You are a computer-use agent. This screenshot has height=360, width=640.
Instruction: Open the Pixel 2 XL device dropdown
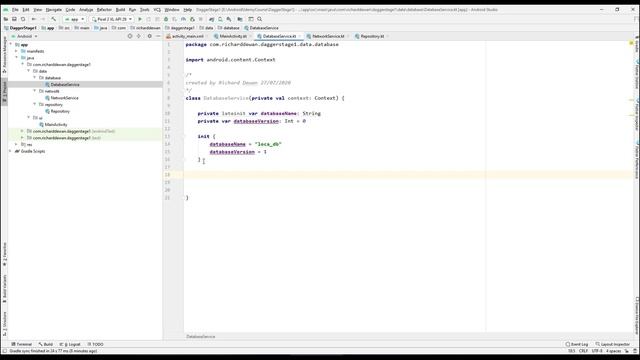(111, 19)
